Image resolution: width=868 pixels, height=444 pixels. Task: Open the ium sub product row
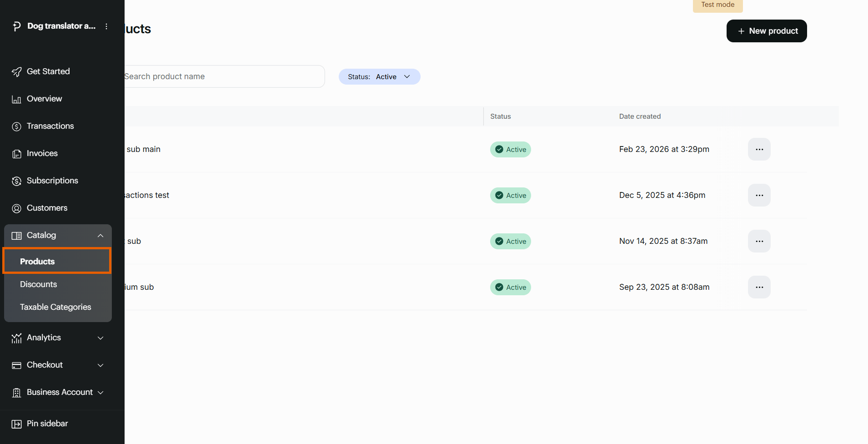[466, 287]
